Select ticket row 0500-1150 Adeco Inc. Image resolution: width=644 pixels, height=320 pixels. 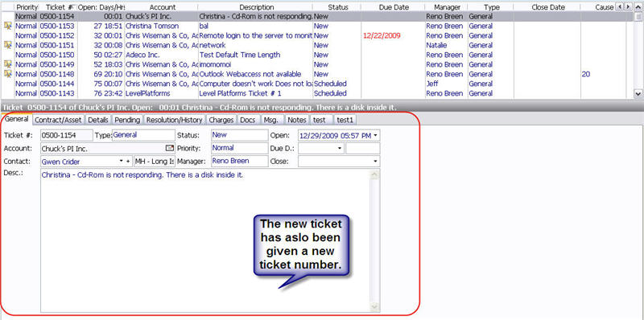pyautogui.click(x=317, y=55)
